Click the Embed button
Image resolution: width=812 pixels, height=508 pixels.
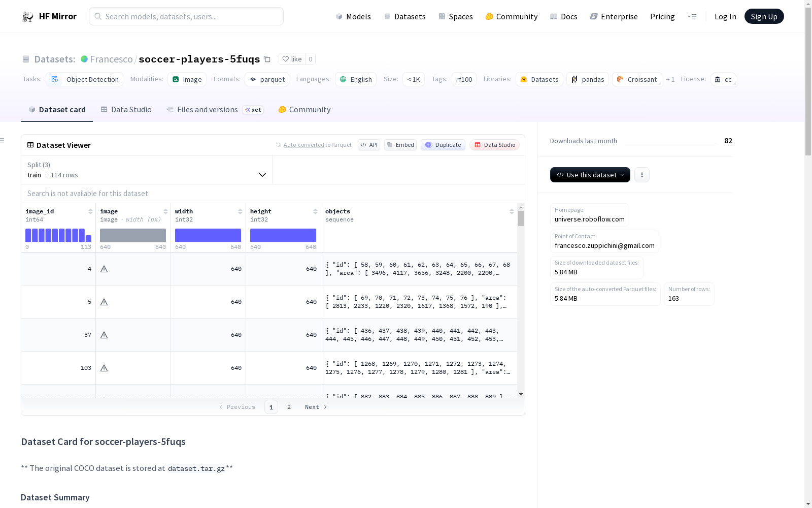pyautogui.click(x=400, y=145)
